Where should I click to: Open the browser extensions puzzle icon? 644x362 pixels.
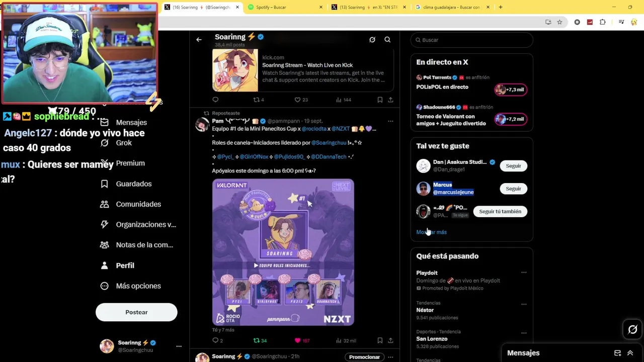click(x=603, y=22)
